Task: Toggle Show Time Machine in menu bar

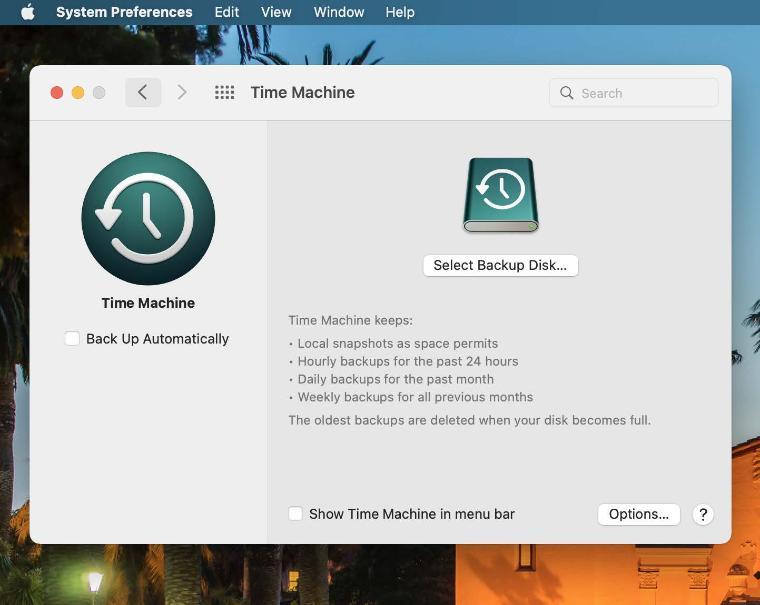Action: pos(296,514)
